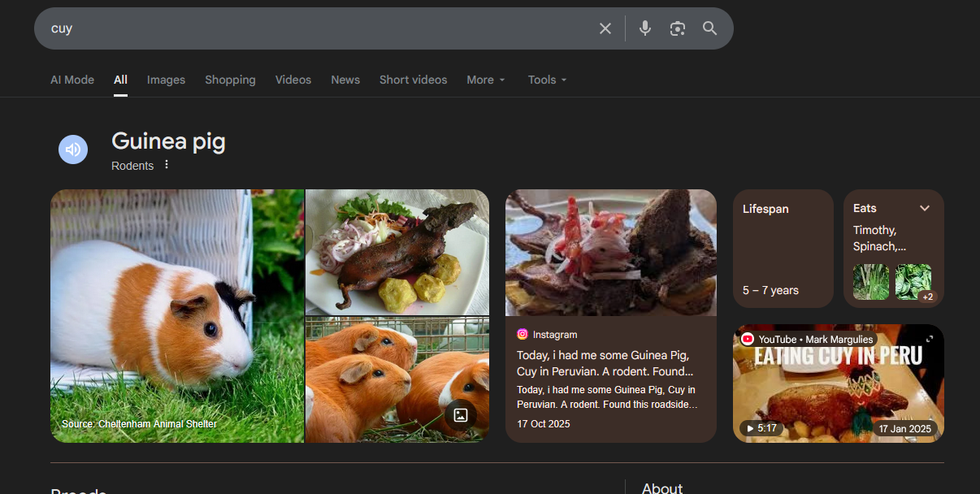Submit search with the magnifying glass icon
This screenshot has width=980, height=494.
click(710, 28)
